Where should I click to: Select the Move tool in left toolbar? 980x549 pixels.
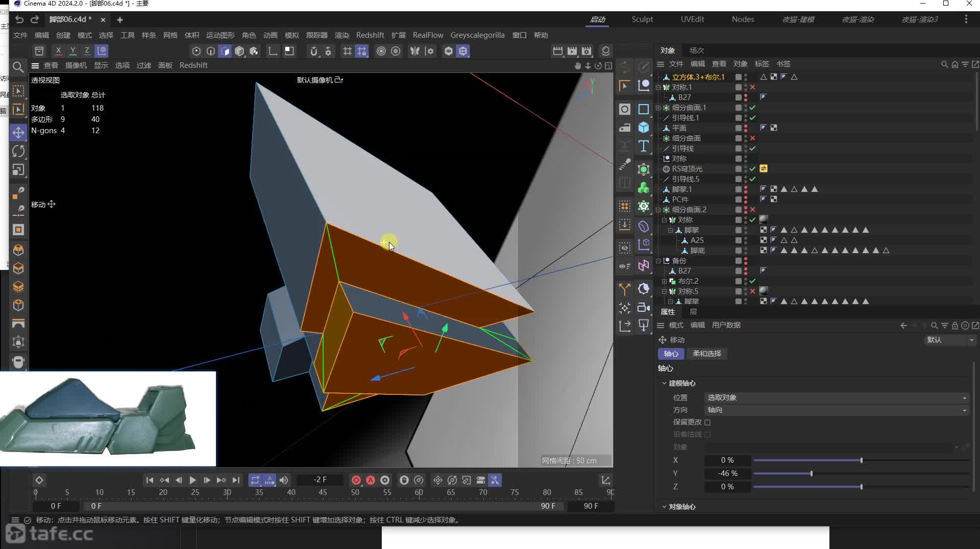[18, 133]
